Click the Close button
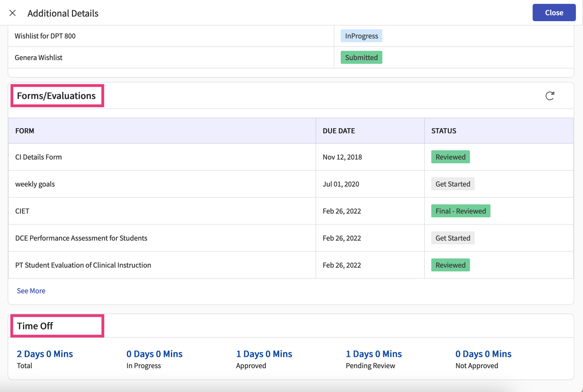This screenshot has height=392, width=583. pos(554,12)
